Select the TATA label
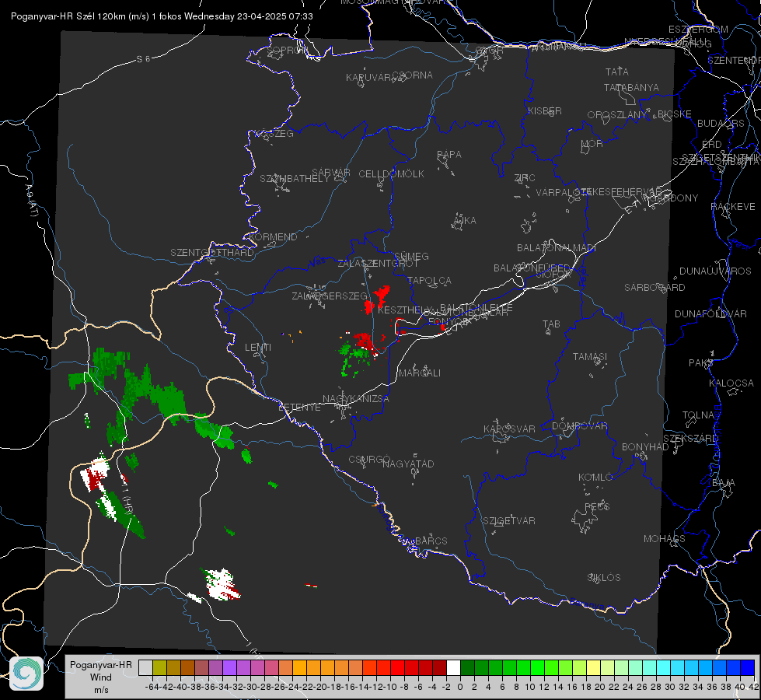The height and width of the screenshot is (700, 761). click(x=617, y=72)
